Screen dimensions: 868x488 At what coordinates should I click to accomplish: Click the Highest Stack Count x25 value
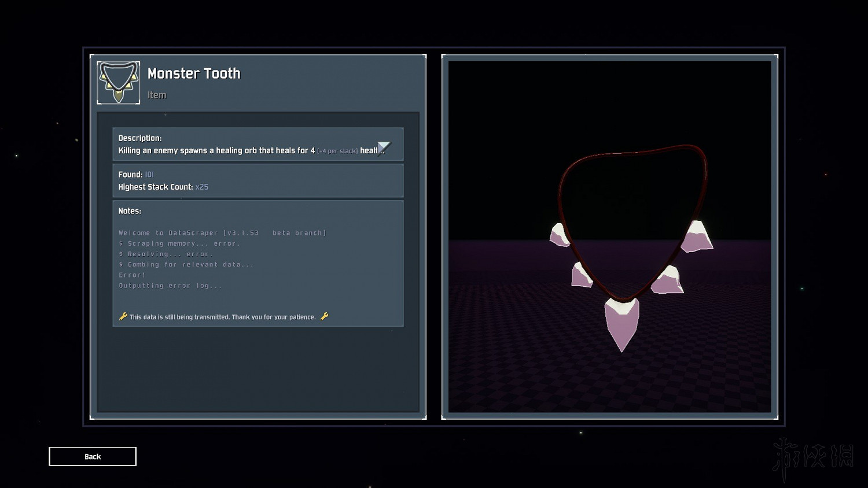coord(201,187)
